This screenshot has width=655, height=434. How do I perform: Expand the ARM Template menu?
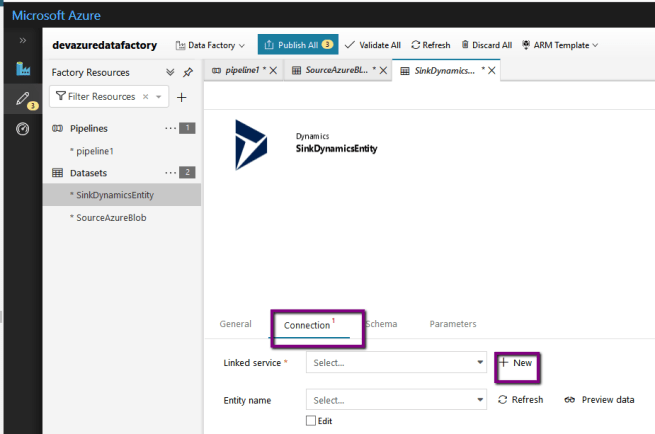559,45
